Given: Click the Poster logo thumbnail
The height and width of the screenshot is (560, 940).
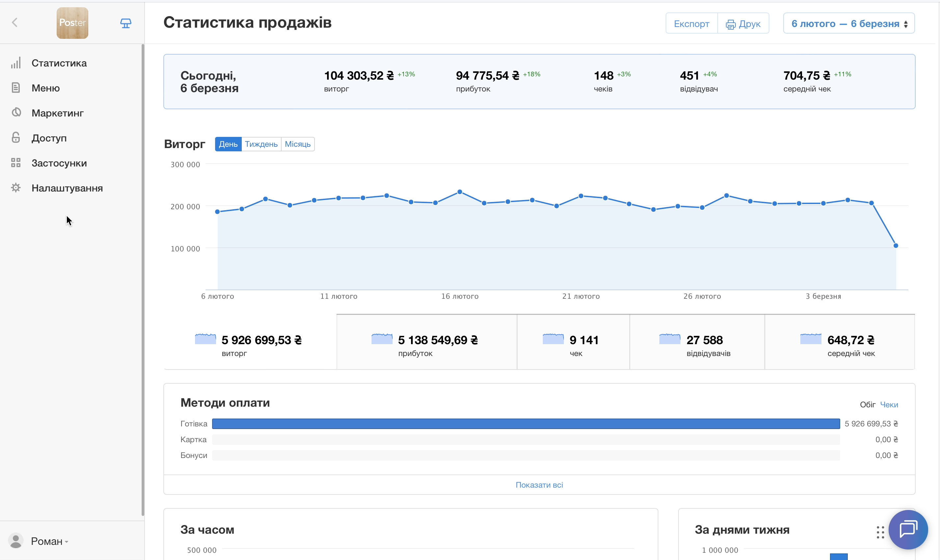Looking at the screenshot, I should point(72,23).
